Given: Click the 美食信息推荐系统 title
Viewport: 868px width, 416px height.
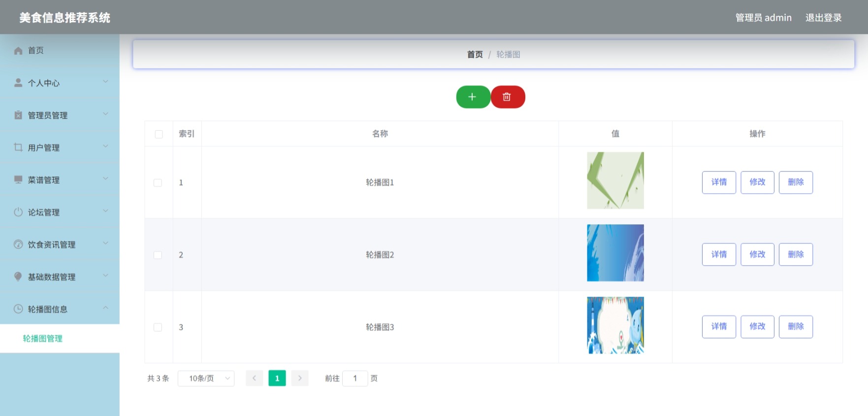Looking at the screenshot, I should 65,18.
